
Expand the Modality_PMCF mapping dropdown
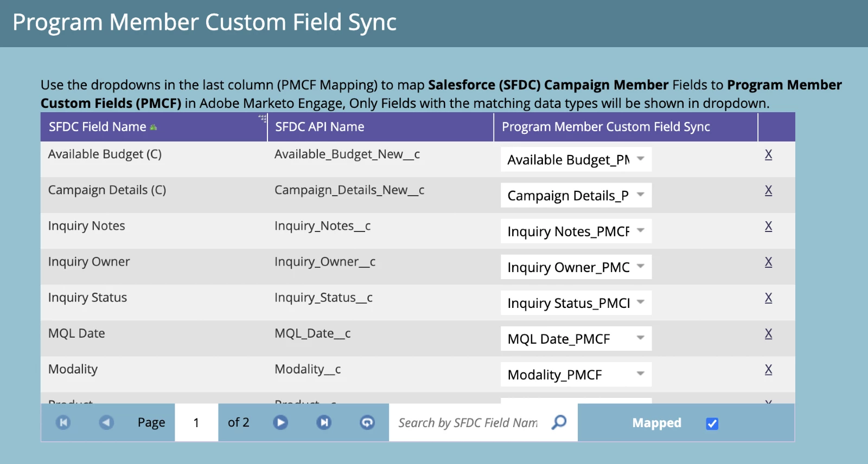coord(641,374)
